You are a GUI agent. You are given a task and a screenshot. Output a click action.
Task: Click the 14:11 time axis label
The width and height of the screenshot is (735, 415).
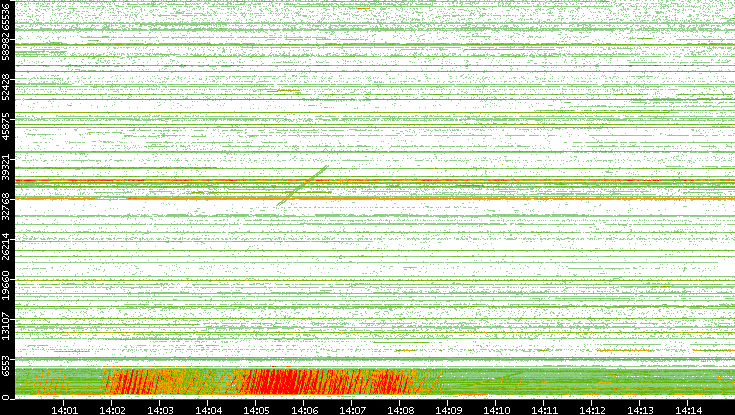coord(544,409)
